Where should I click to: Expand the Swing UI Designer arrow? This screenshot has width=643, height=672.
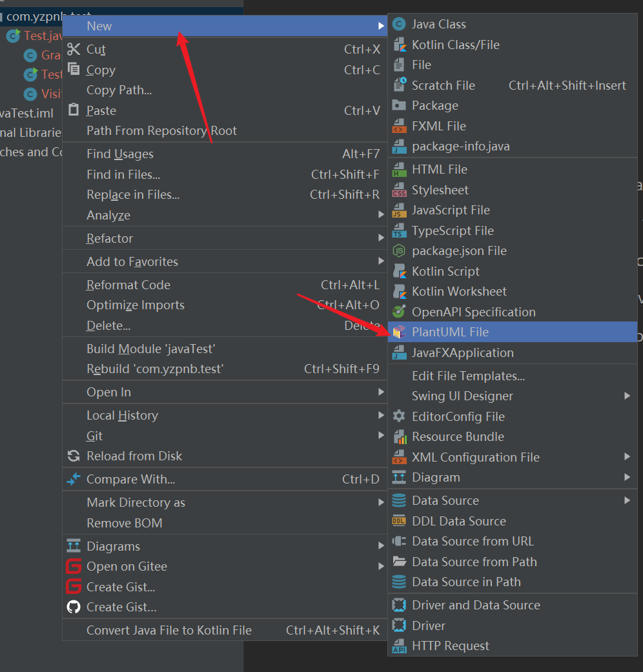tap(627, 396)
